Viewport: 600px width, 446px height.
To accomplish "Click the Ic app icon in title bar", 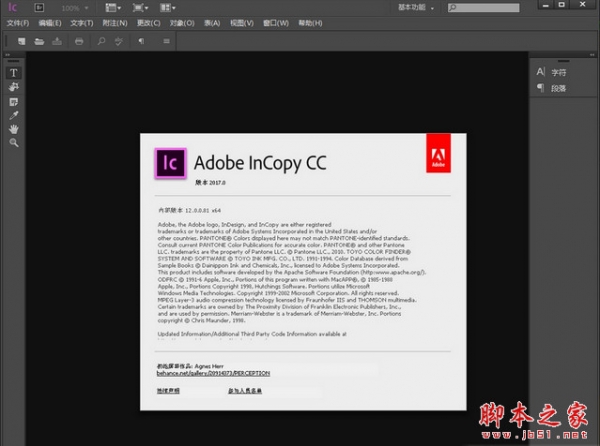I will coord(12,7).
